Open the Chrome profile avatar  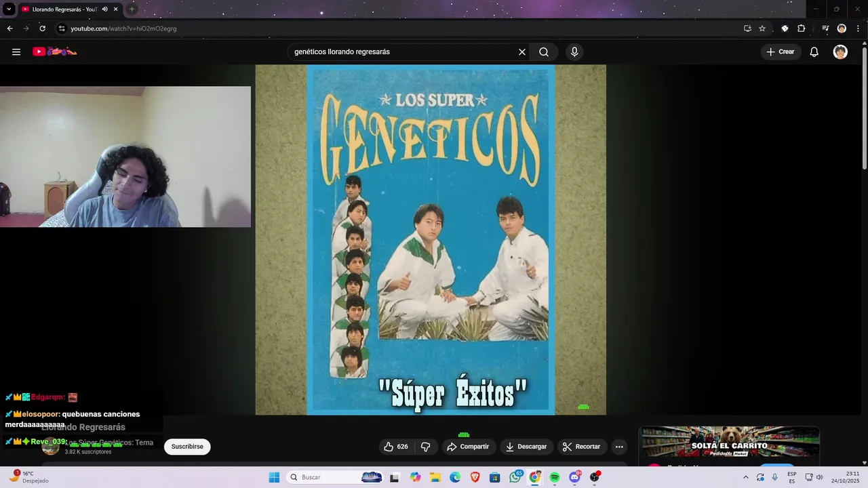pyautogui.click(x=842, y=28)
